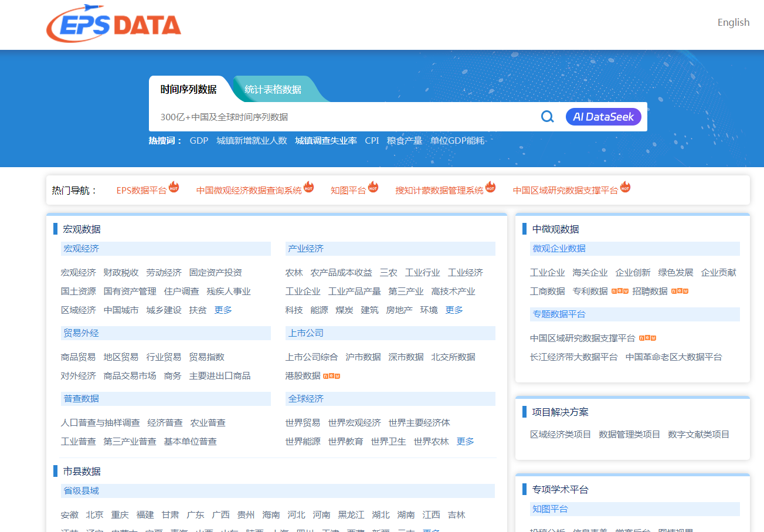This screenshot has height=532, width=764.
Task: Click the new badge beside 港股数据
Action: (332, 376)
